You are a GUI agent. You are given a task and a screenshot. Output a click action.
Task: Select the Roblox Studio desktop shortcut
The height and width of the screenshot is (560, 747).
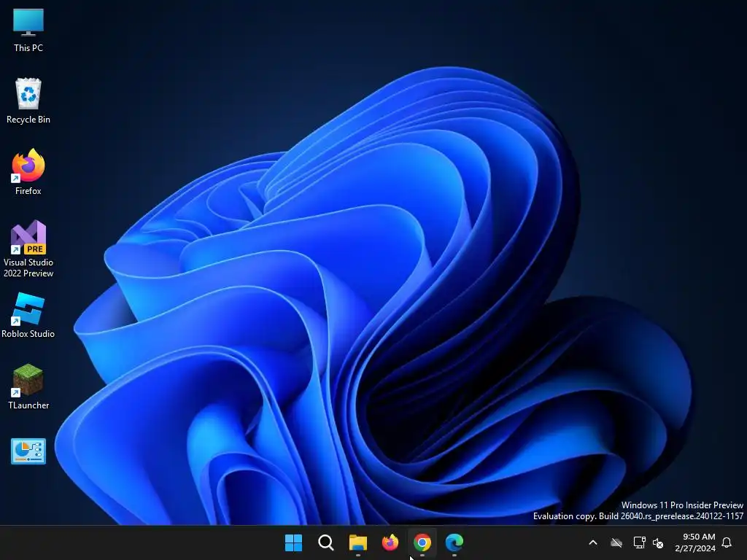tap(28, 315)
